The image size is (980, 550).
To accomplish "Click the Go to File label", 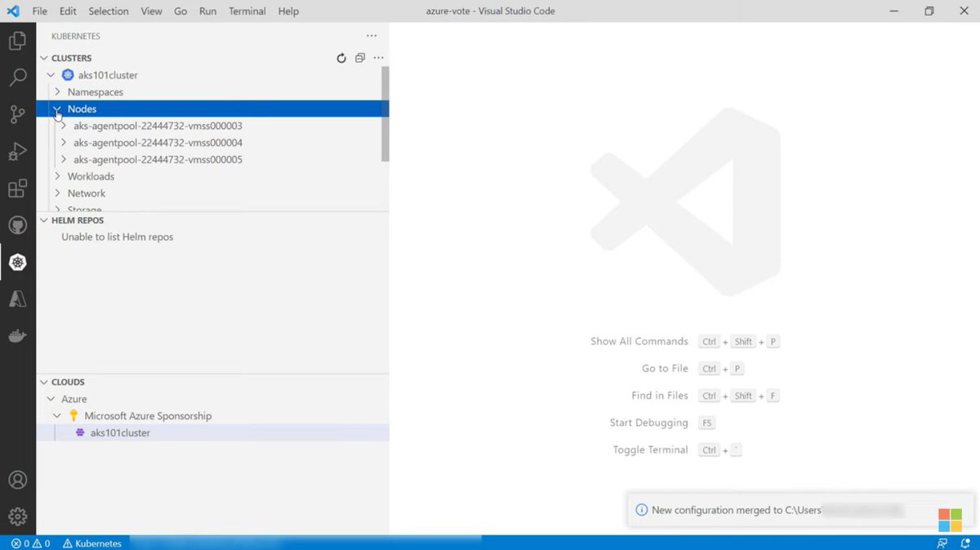I will coord(665,369).
